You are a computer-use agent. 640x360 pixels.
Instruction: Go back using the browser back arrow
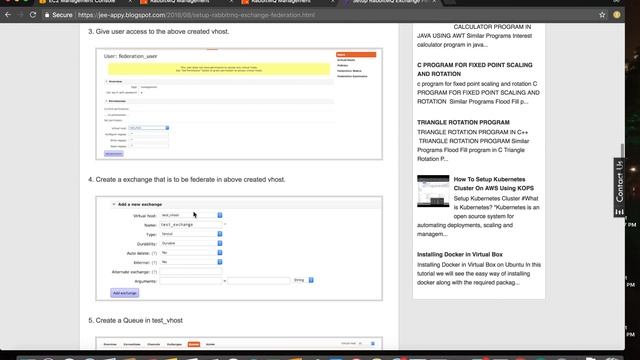(8, 15)
